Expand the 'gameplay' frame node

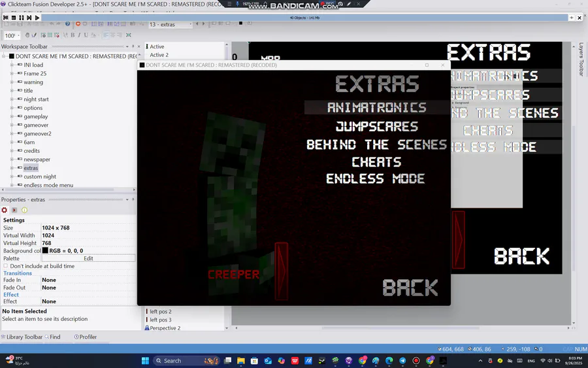click(12, 116)
